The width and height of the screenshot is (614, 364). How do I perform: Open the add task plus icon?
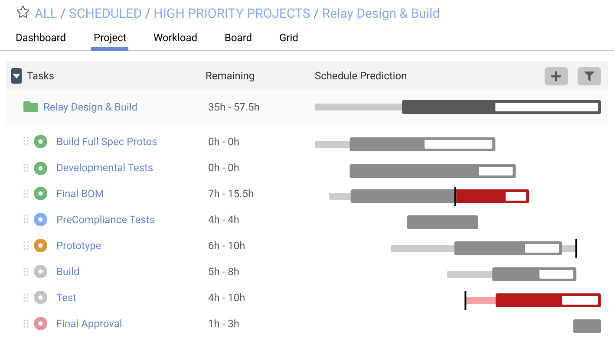coord(556,76)
